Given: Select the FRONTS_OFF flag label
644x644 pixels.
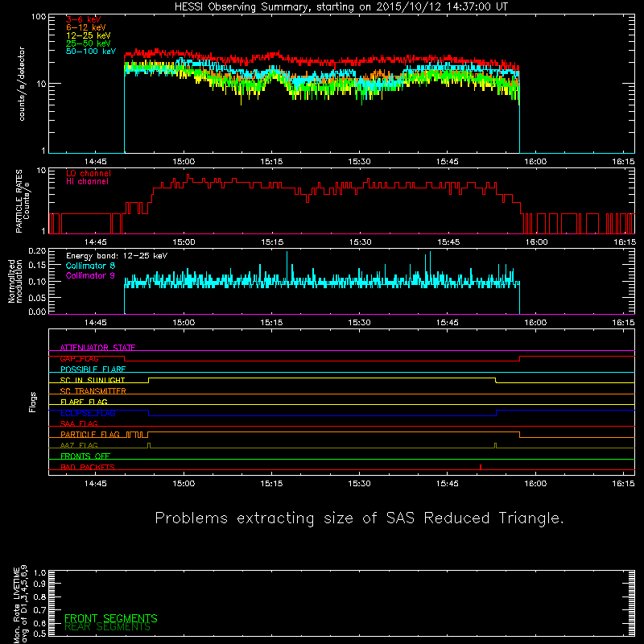Looking at the screenshot, I should (85, 456).
